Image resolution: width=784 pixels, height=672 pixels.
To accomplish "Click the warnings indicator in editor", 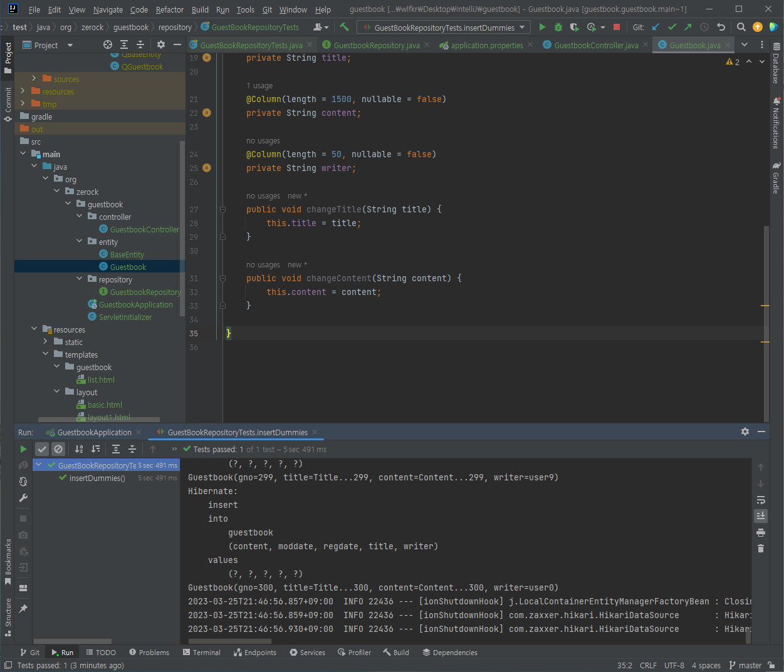I will (733, 61).
